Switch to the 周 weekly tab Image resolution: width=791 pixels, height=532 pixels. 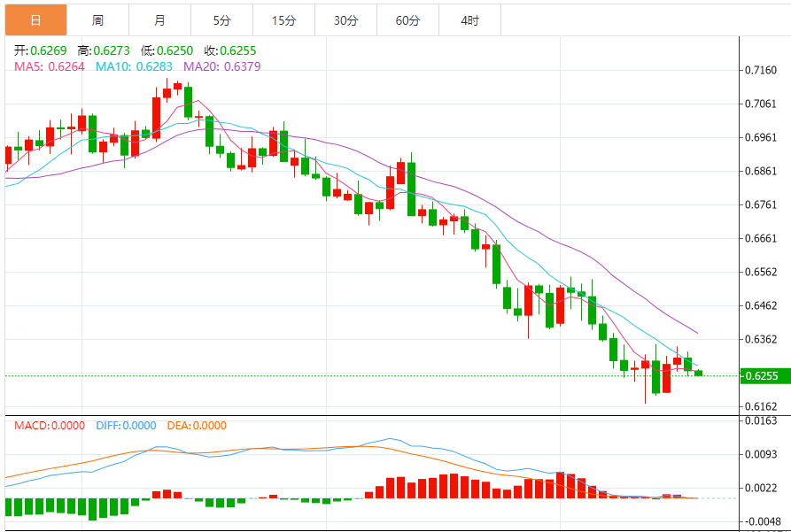97,20
